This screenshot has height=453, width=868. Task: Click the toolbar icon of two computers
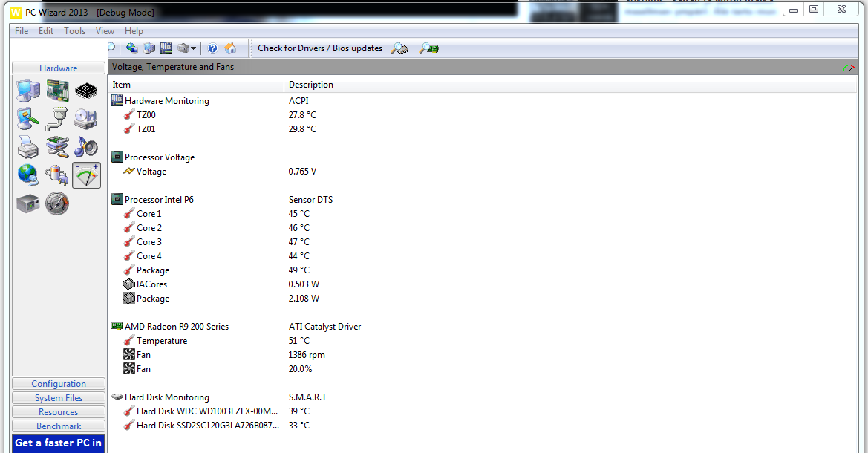(149, 48)
